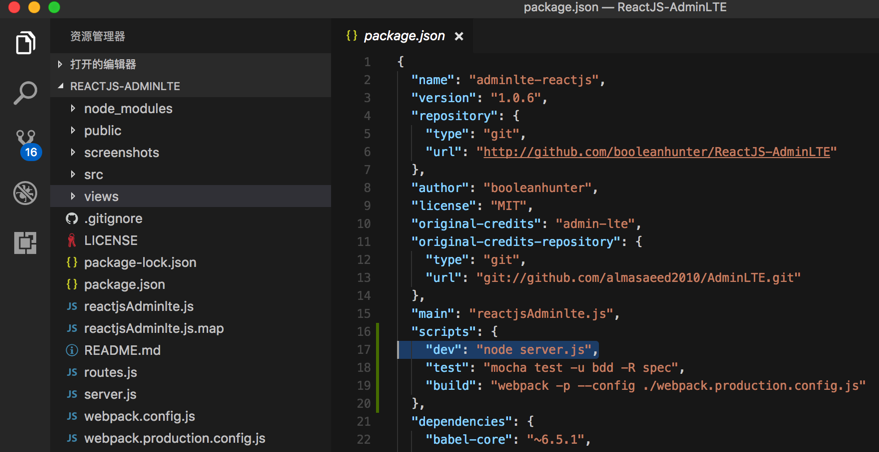This screenshot has height=452, width=879.
Task: Open the Extensions view icon
Action: [25, 243]
